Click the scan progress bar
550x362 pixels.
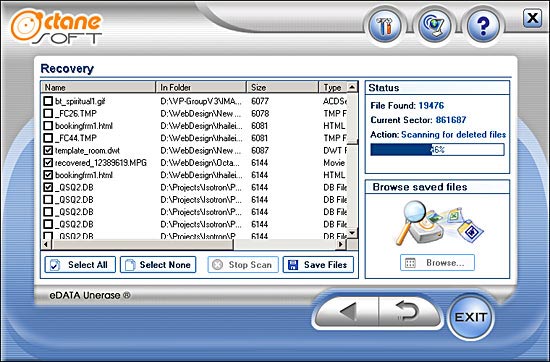click(437, 149)
